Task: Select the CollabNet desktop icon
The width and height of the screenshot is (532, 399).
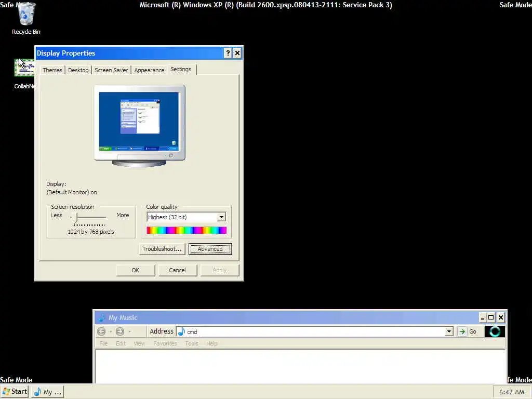Action: tap(24, 73)
